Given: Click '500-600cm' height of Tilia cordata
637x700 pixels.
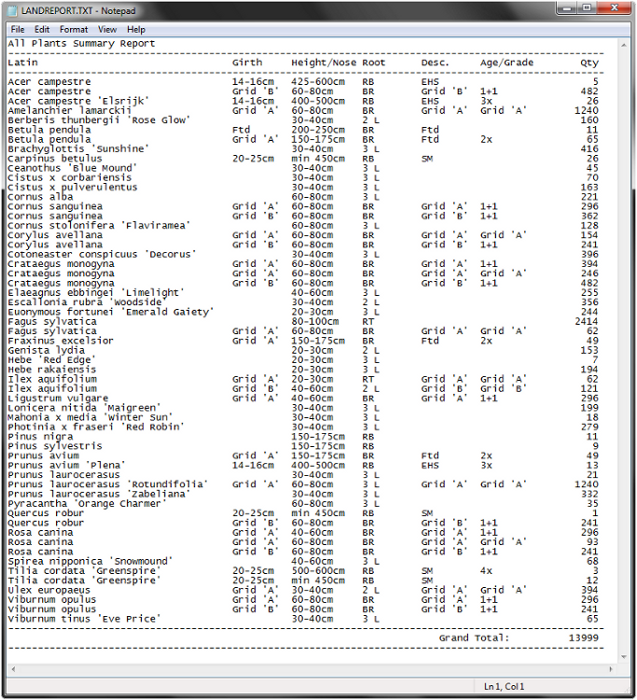Looking at the screenshot, I should (x=318, y=571).
